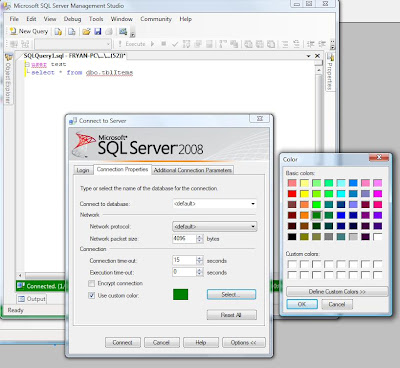
Task: Click the Stop square icon in the query toolbar
Action: 164,44
